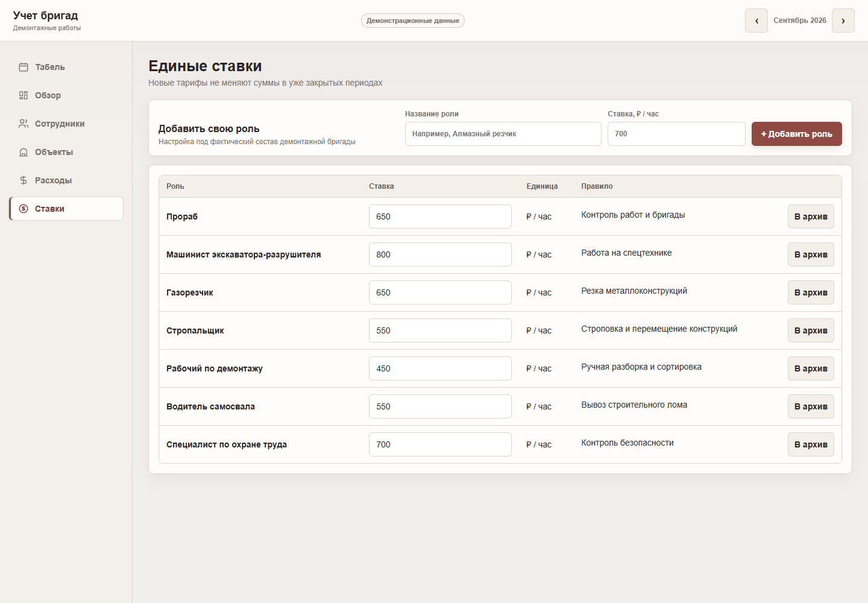
Task: Click the Ставка column header
Action: (382, 186)
